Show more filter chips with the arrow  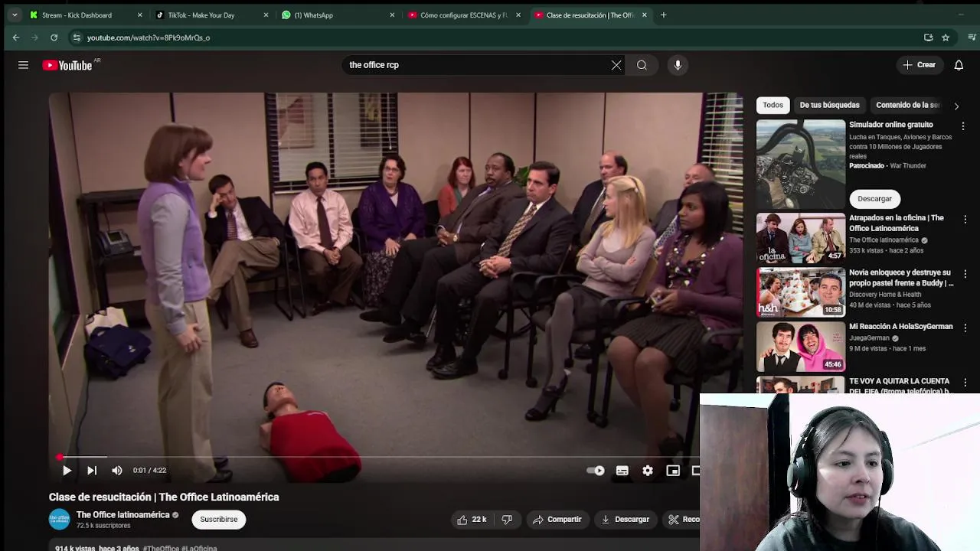(x=956, y=106)
